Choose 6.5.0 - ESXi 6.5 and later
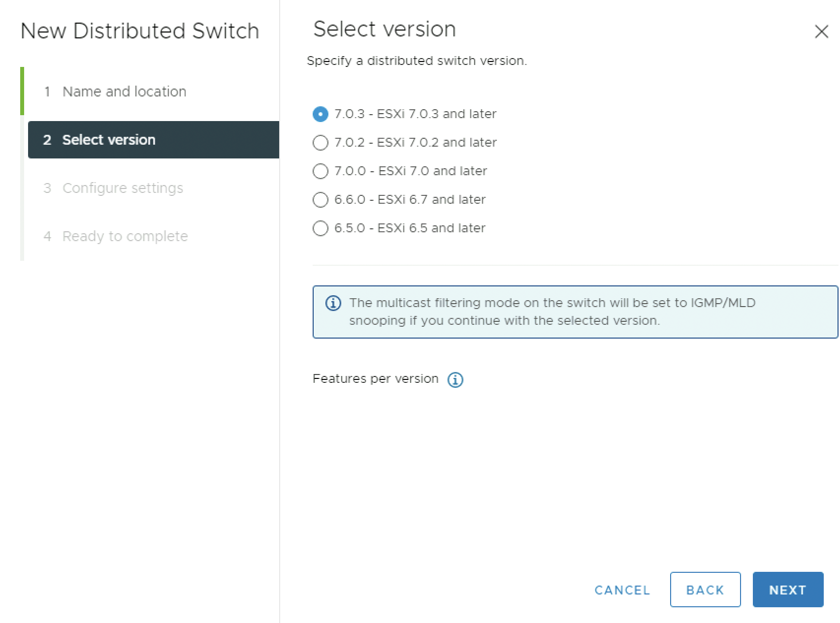The image size is (840, 623). [321, 228]
